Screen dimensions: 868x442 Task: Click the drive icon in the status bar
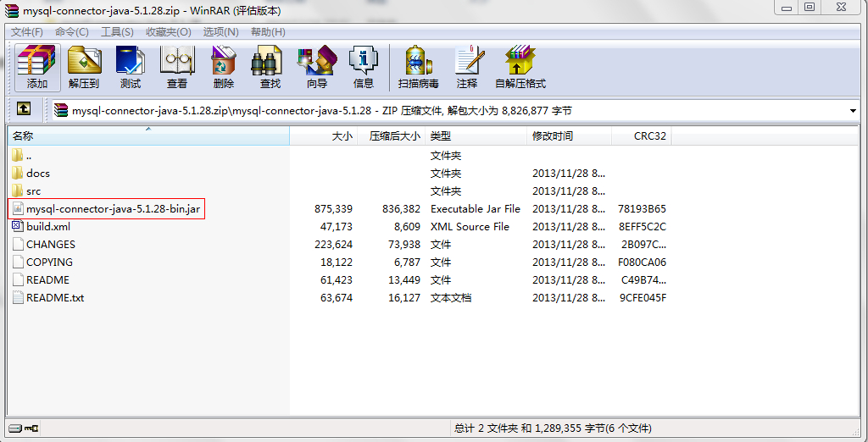[15, 428]
